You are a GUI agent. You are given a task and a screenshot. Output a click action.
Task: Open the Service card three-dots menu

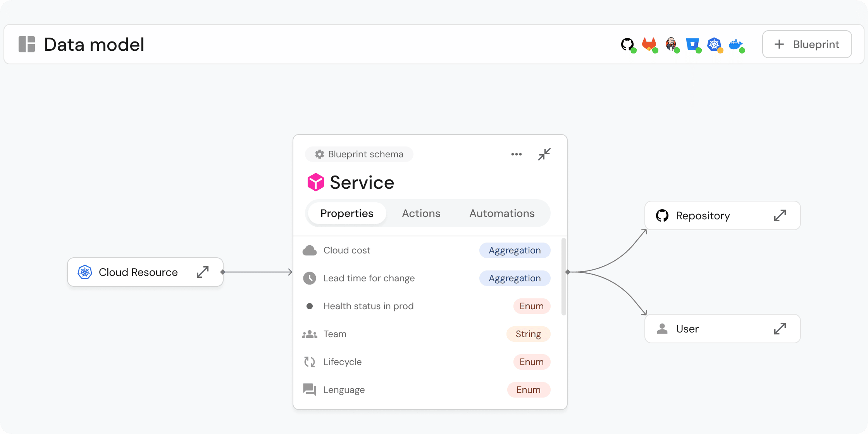(516, 154)
